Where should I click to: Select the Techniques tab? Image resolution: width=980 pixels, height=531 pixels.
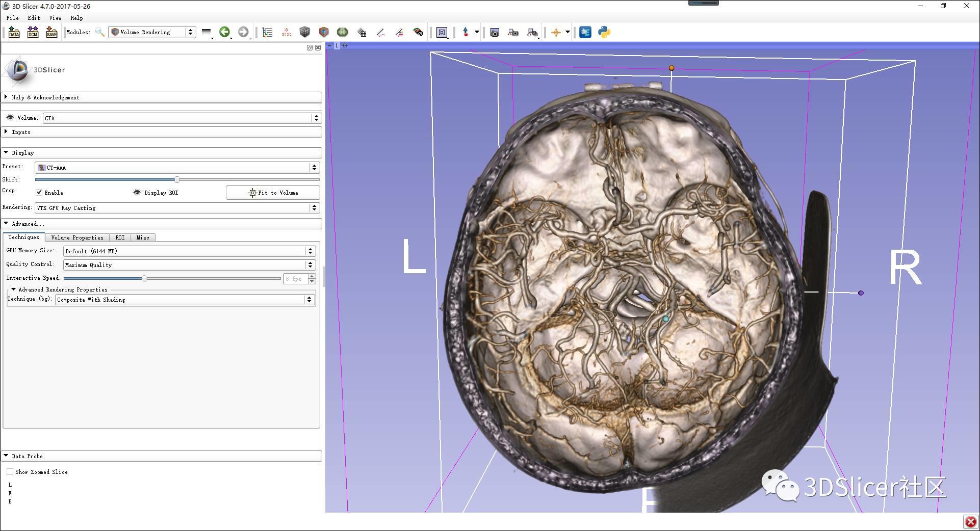(x=23, y=237)
